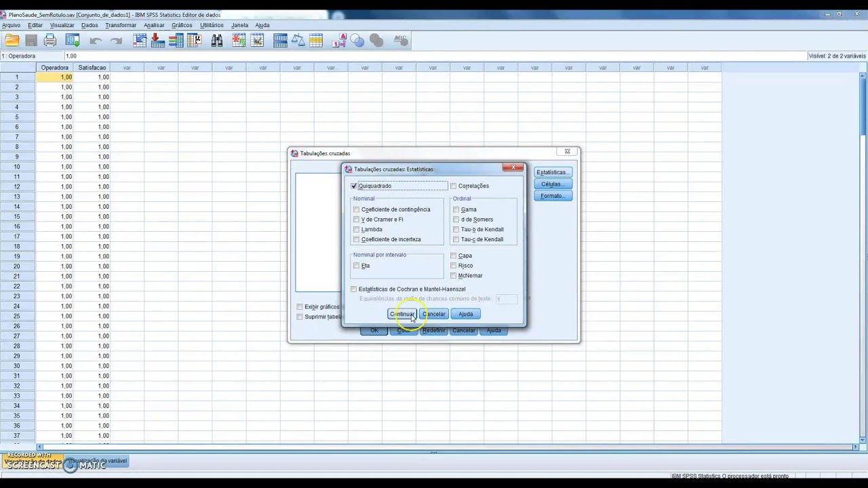The height and width of the screenshot is (488, 868).
Task: Click the Operadora column header
Action: (54, 68)
